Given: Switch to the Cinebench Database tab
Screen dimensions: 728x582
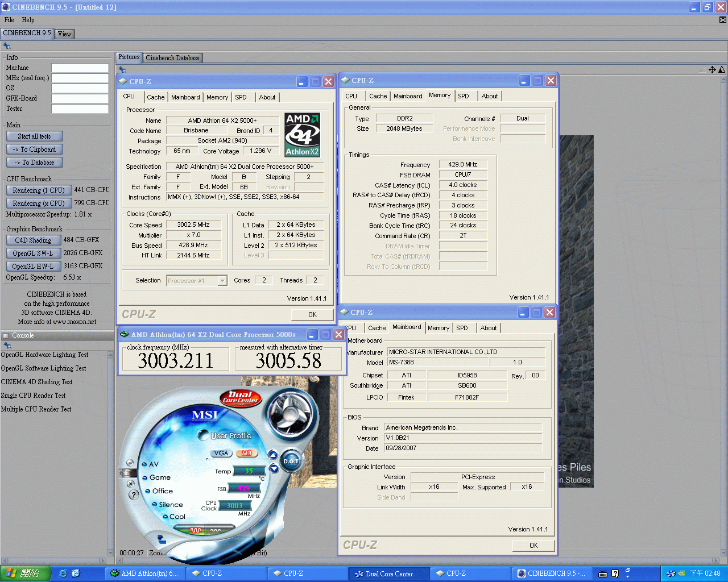Looking at the screenshot, I should tap(172, 58).
